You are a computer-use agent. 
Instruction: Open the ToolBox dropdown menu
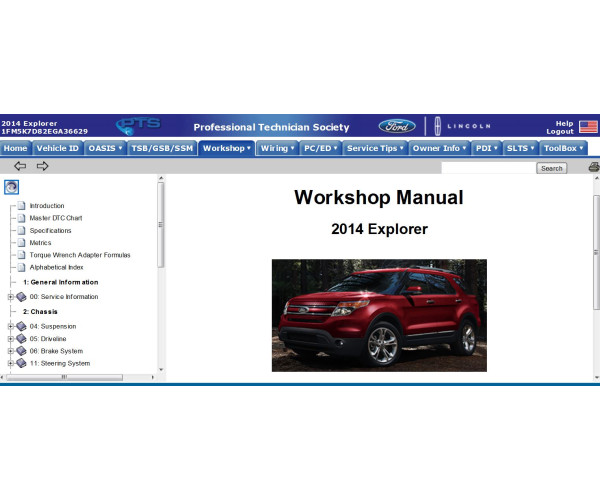[x=563, y=148]
